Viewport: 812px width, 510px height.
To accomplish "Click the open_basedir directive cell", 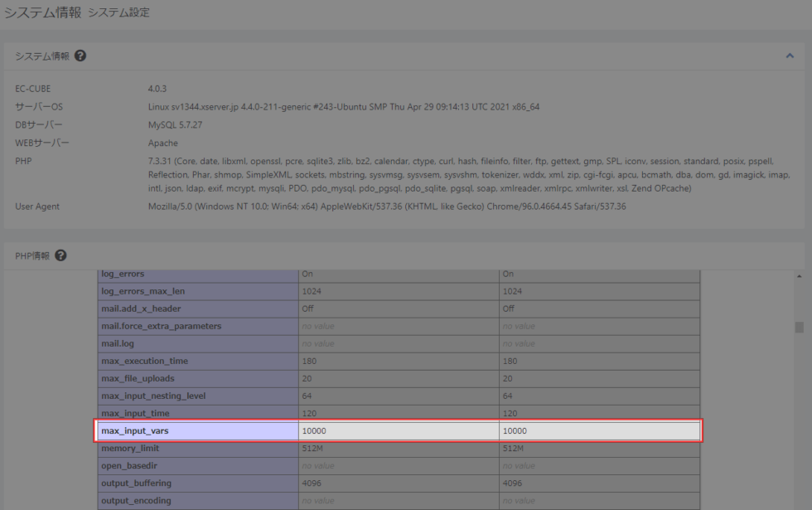I will click(x=131, y=466).
